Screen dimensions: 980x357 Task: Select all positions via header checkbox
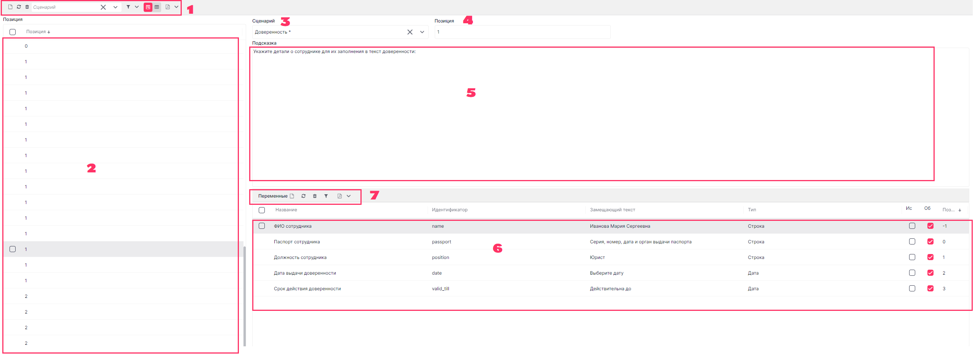coord(13,32)
